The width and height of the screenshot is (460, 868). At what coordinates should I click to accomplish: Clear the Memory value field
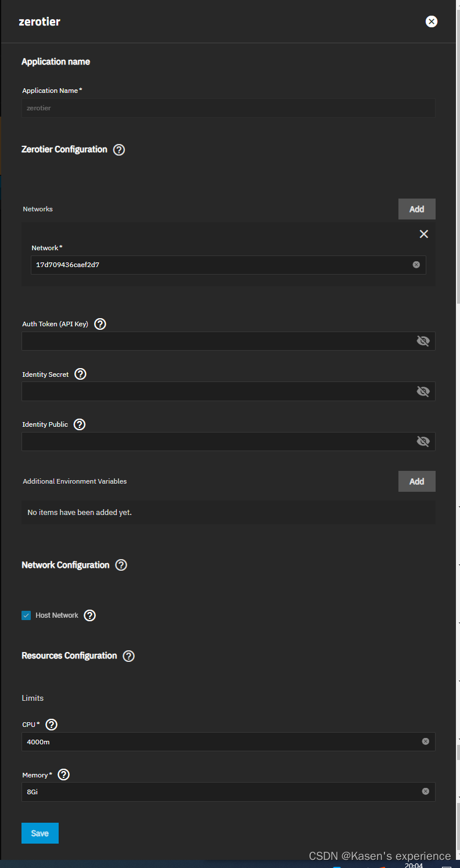[x=426, y=791]
